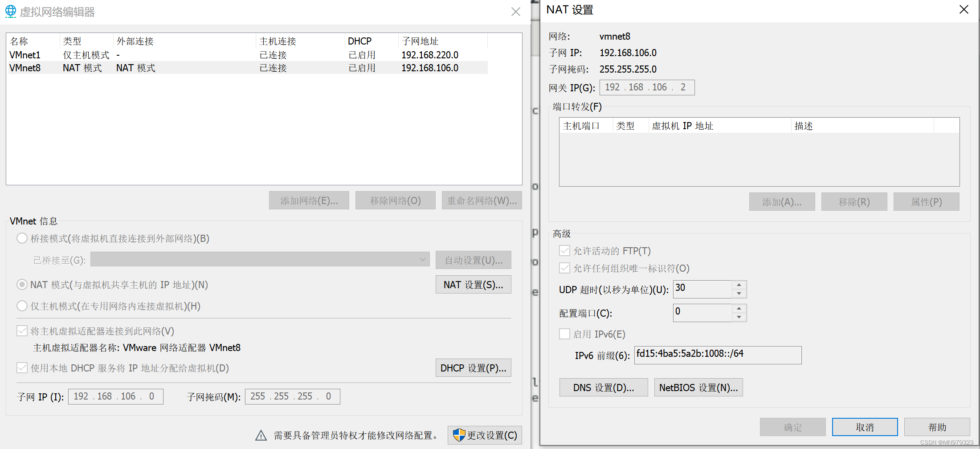The height and width of the screenshot is (449, 980).
Task: Click the shield icon on 更改设置 button
Action: pos(459,435)
